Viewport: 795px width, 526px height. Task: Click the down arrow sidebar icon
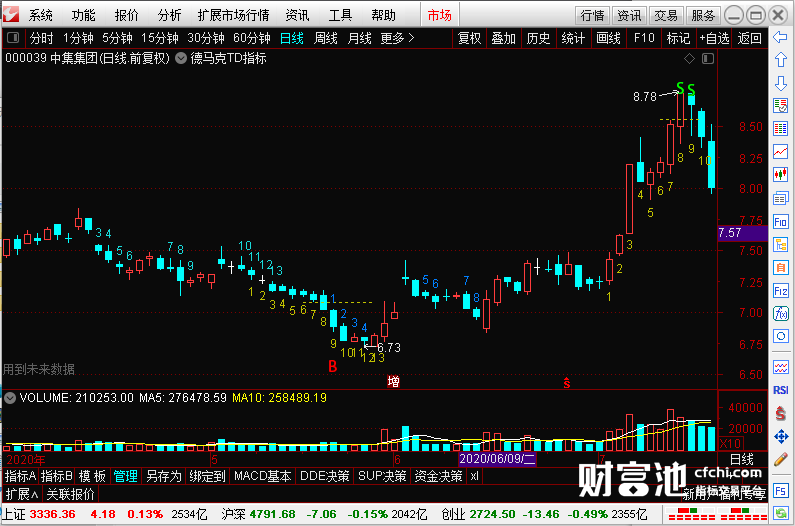coord(780,83)
